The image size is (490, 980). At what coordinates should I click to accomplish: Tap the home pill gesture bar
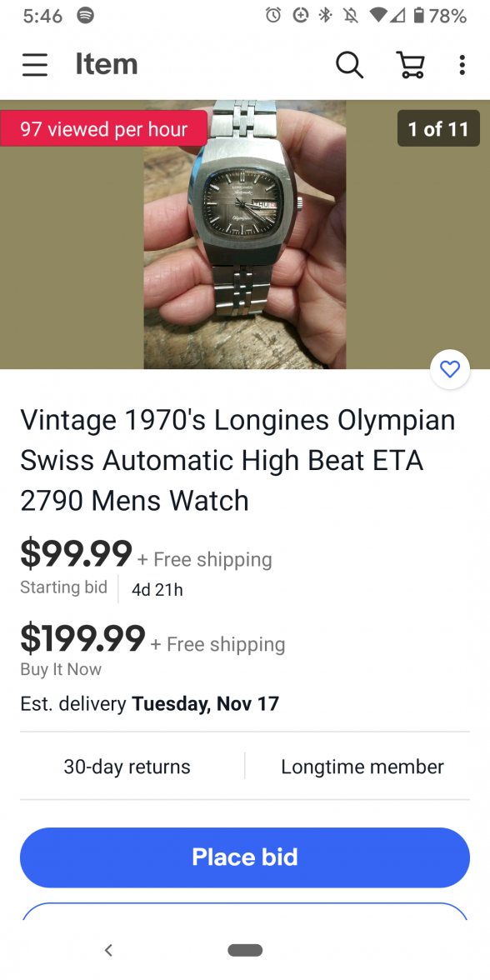pos(245,950)
